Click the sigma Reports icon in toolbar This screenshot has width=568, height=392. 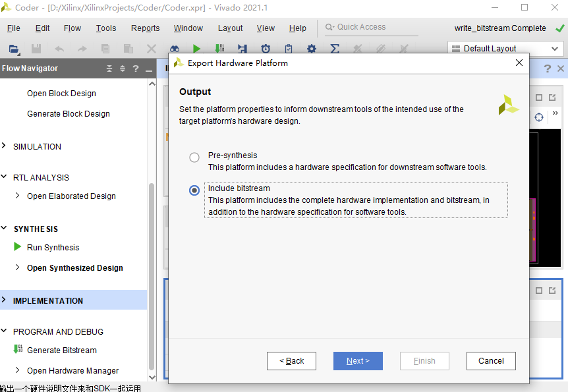(x=335, y=49)
